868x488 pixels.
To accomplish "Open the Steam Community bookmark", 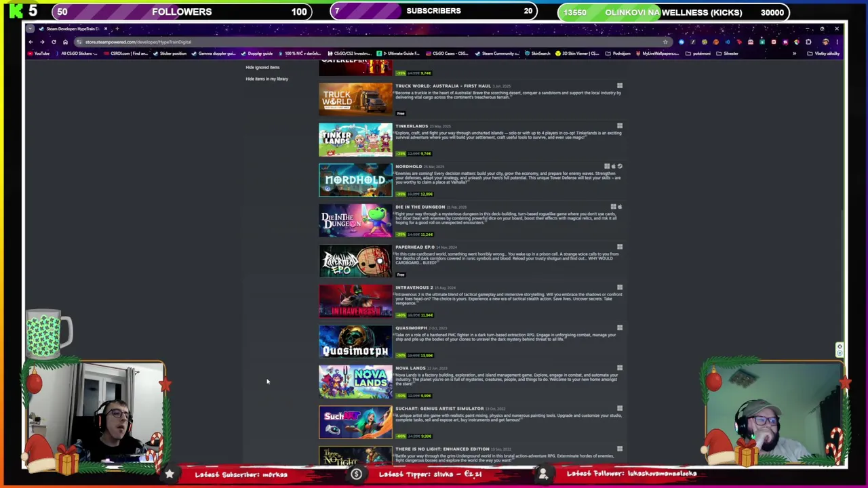I will pos(498,54).
